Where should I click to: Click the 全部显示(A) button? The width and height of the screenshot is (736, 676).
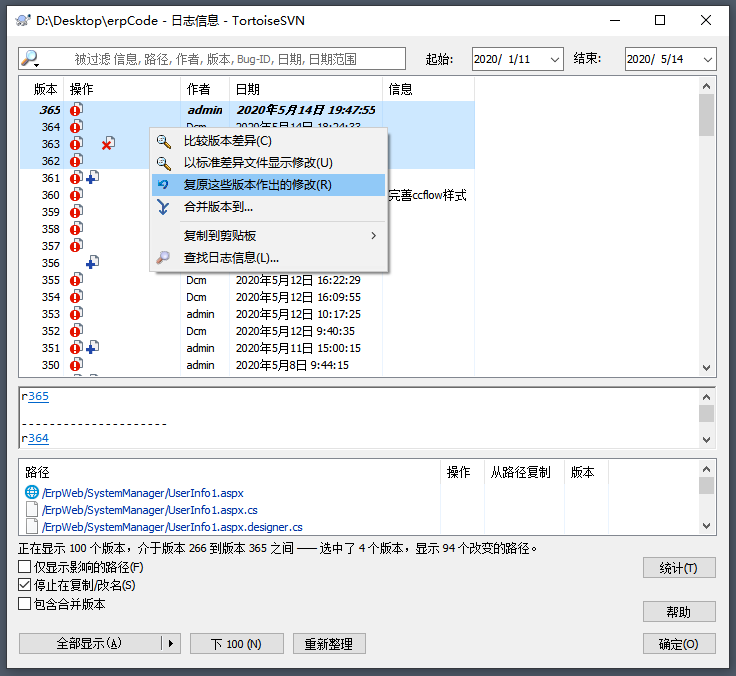coord(90,643)
